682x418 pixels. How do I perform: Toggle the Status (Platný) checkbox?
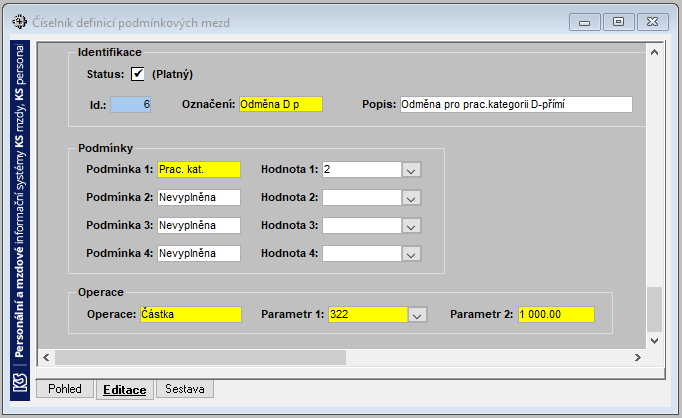[138, 74]
